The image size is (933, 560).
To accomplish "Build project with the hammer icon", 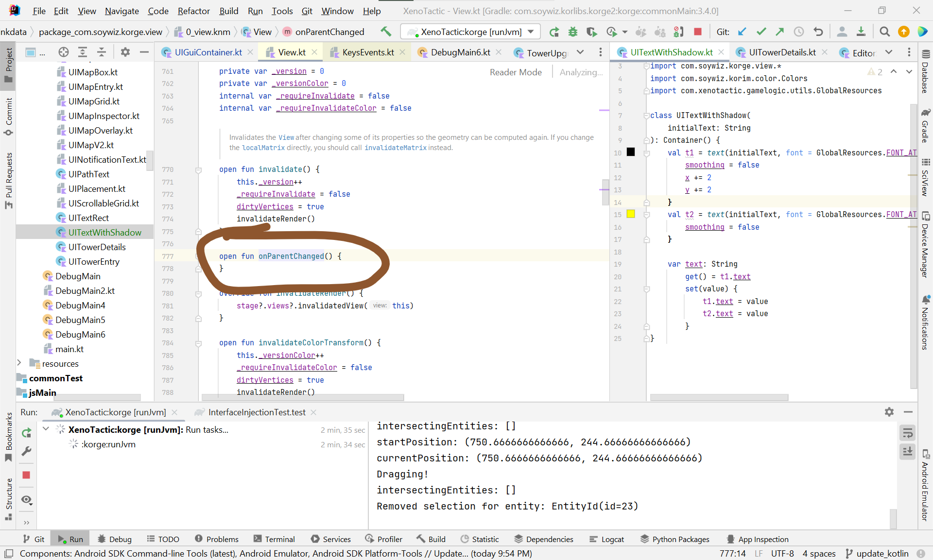I will click(x=386, y=32).
